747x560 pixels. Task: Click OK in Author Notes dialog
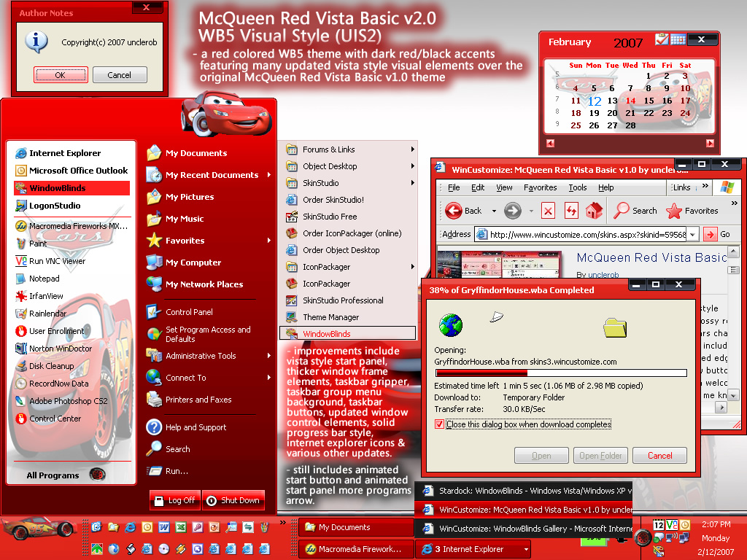tap(61, 75)
